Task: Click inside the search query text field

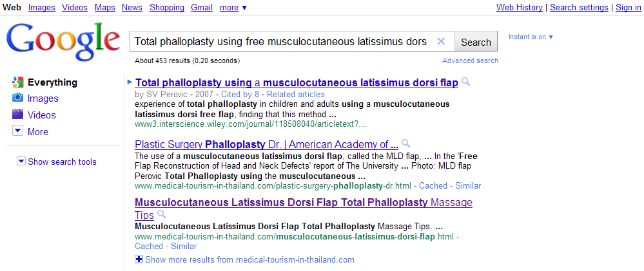Action: (x=280, y=42)
